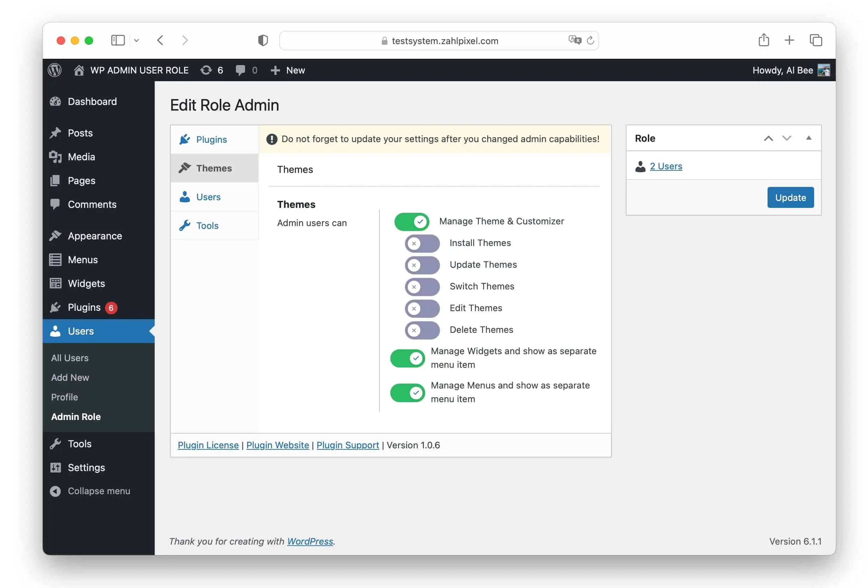
Task: Click the Safari sidebar toggle icon
Action: point(118,40)
